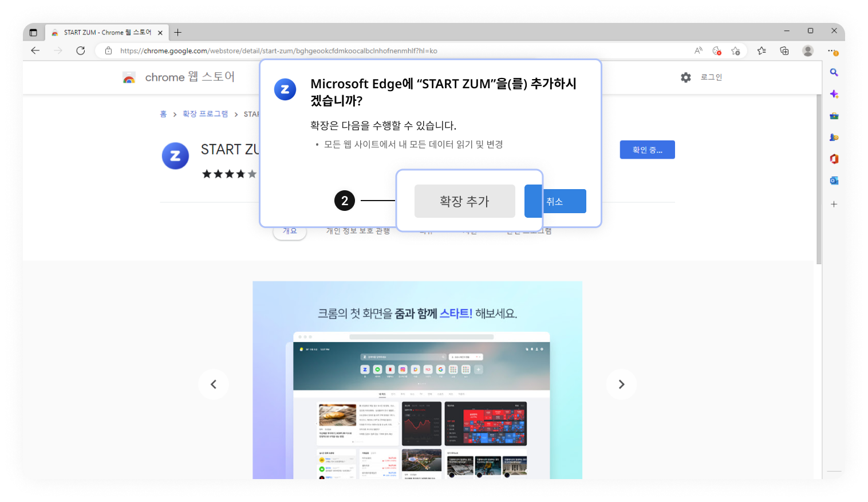Open Outlook from the Edge sidebar
The width and height of the screenshot is (868, 502).
(834, 180)
